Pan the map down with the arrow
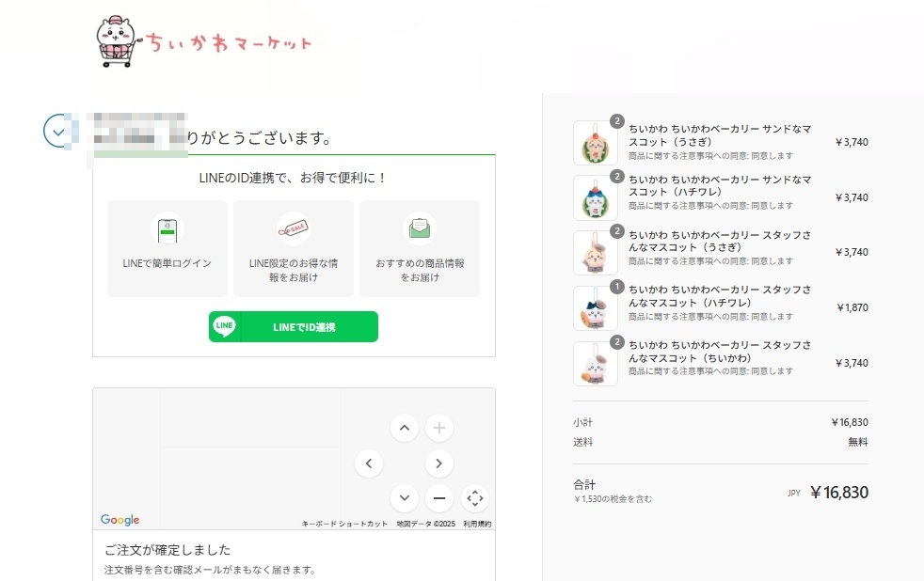The width and height of the screenshot is (924, 581). click(x=405, y=498)
